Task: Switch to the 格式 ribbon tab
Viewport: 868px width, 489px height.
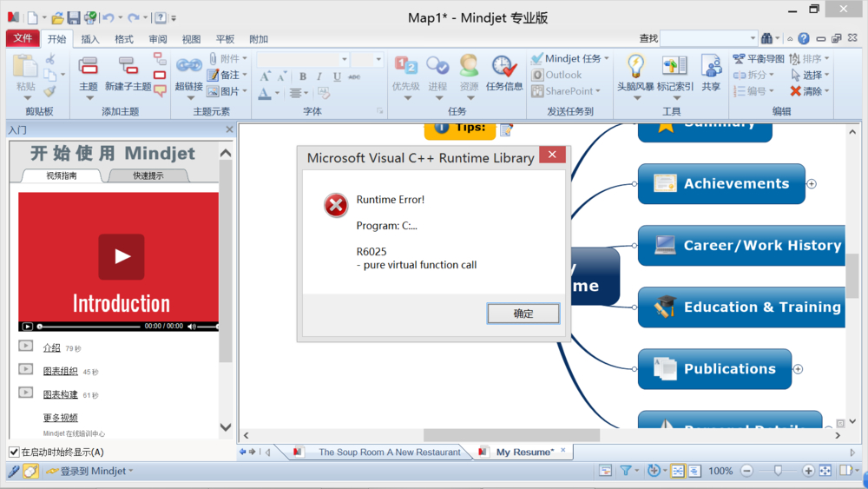Action: pyautogui.click(x=124, y=39)
